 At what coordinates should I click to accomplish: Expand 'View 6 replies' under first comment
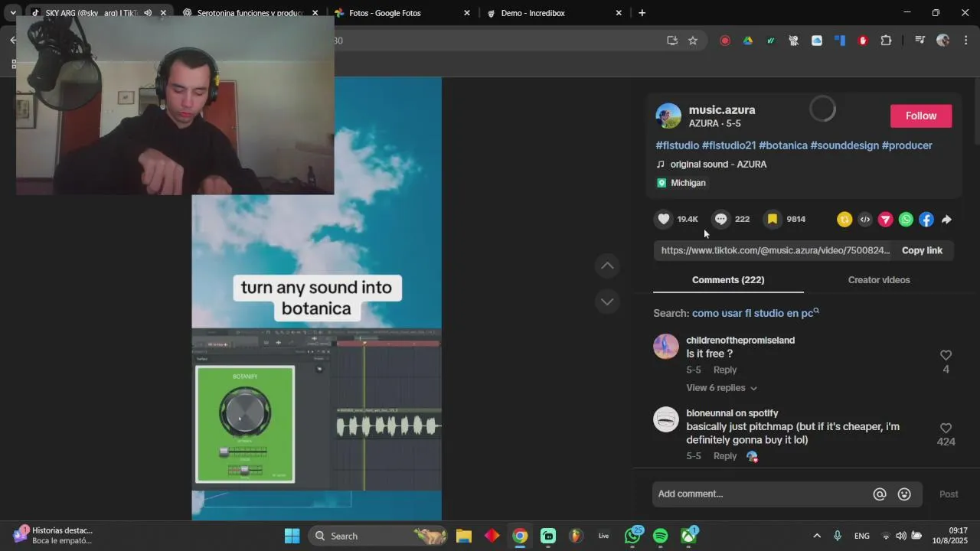pyautogui.click(x=721, y=388)
